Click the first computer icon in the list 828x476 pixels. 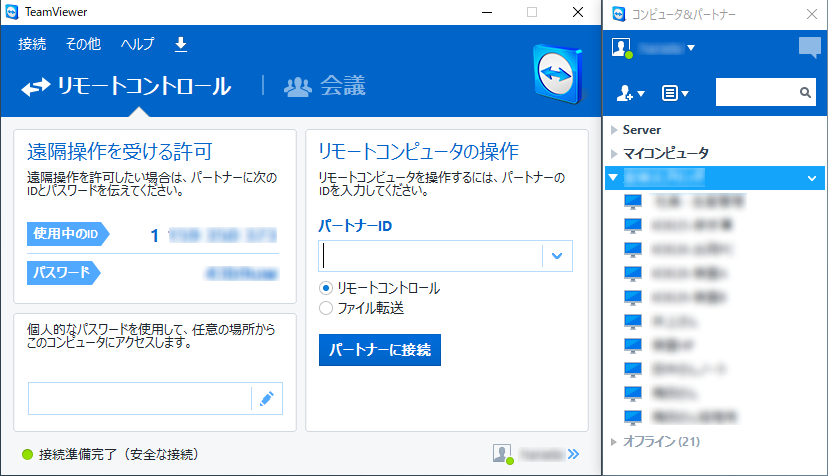tap(633, 201)
